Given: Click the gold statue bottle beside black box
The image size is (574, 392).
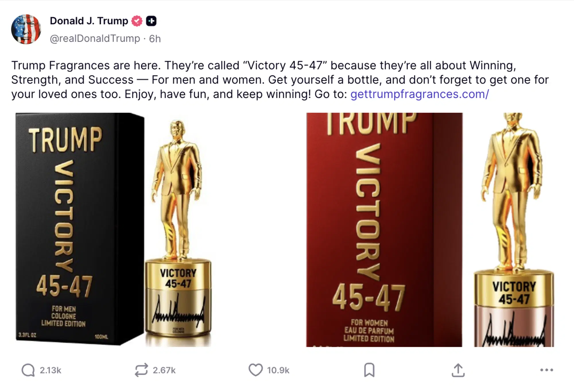Looking at the screenshot, I should (x=178, y=232).
